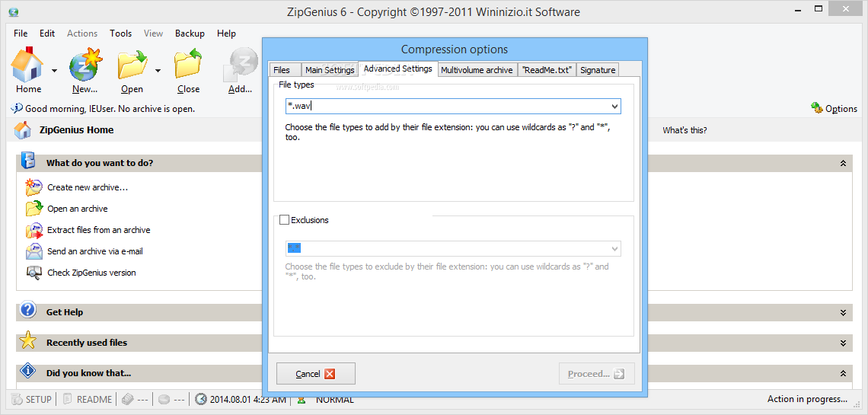Screen dimensions: 868x415
Task: Open the Edit menu
Action: click(47, 34)
